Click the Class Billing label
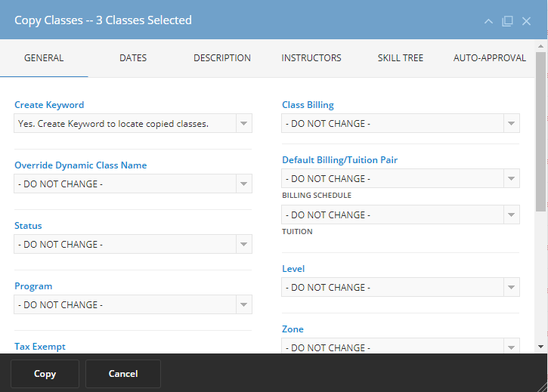This screenshot has width=548, height=392. tap(308, 105)
